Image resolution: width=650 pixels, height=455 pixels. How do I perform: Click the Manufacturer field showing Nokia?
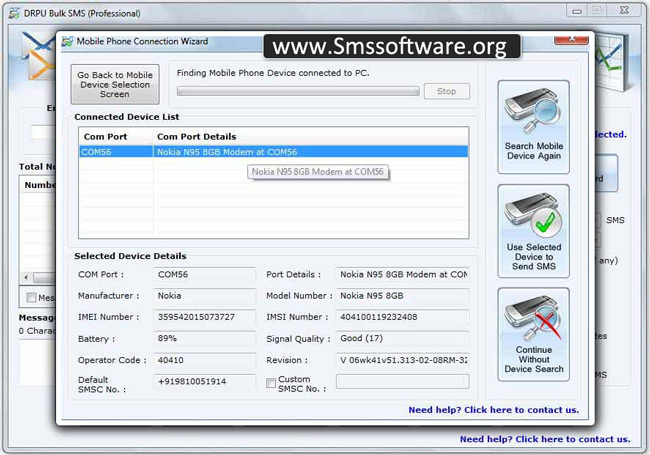pyautogui.click(x=204, y=295)
